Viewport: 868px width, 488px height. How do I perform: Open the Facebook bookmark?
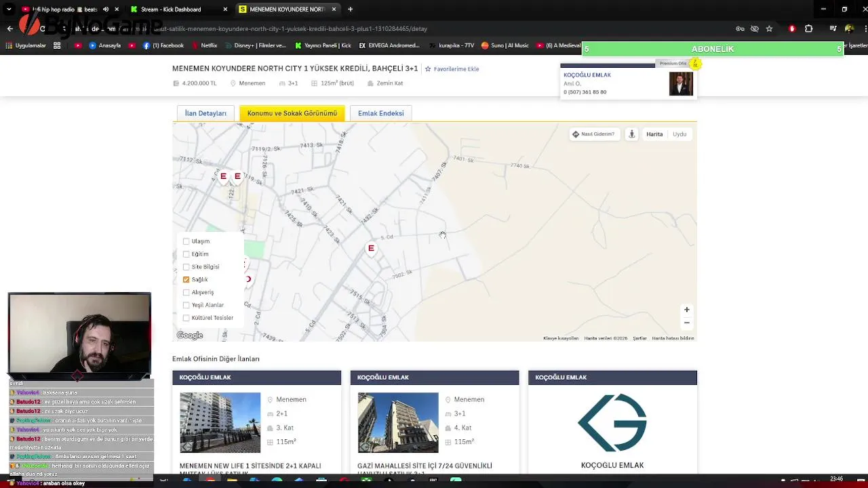[x=163, y=45]
